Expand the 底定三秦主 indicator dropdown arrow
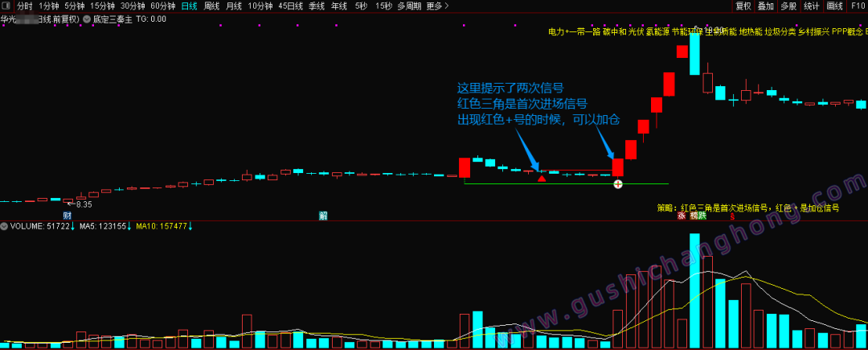868x350 pixels. [87, 19]
